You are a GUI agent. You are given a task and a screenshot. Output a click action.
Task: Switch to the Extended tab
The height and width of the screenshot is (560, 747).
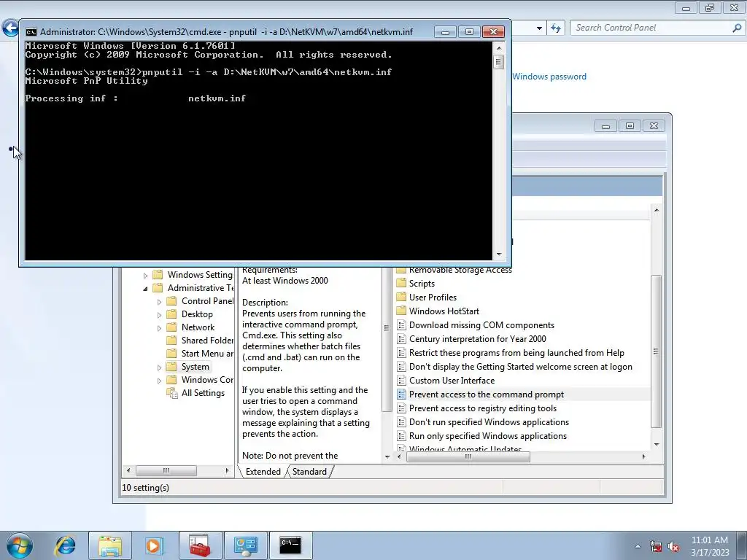pyautogui.click(x=263, y=472)
